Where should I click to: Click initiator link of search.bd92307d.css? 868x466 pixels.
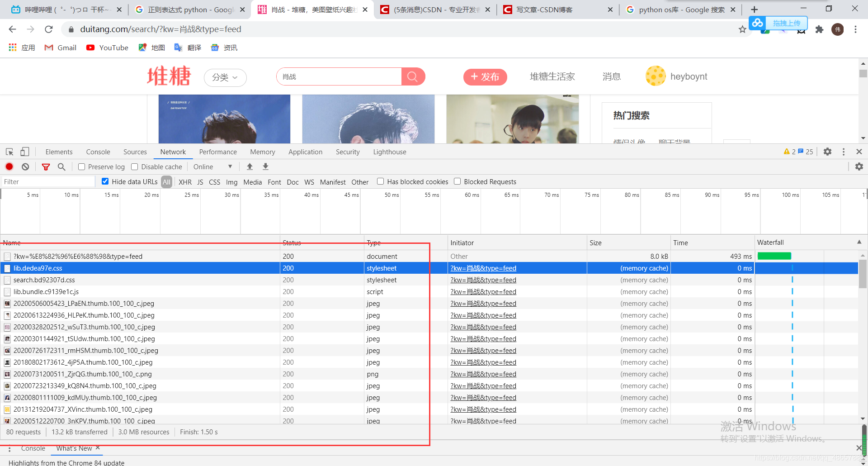483,280
